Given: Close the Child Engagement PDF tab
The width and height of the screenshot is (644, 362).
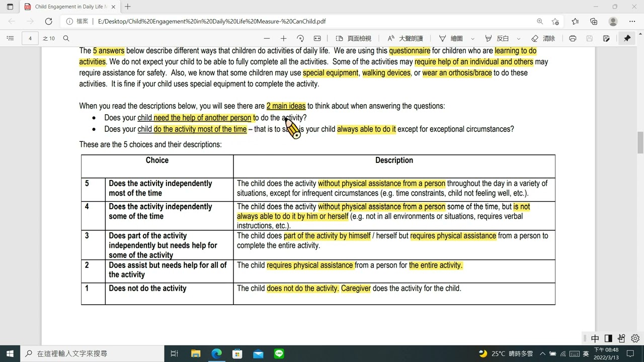Looking at the screenshot, I should click(113, 7).
